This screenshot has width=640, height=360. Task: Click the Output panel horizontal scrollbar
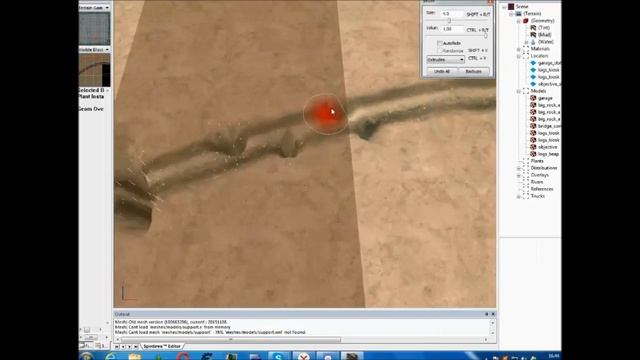pos(231,340)
